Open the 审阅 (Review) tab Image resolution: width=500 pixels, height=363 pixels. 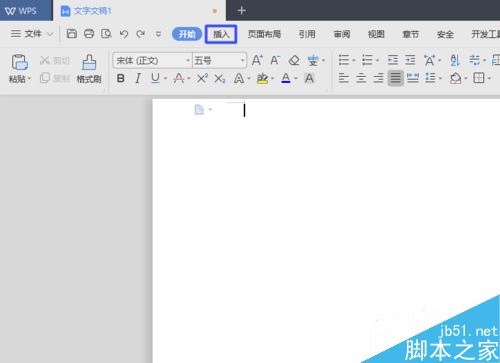point(342,34)
